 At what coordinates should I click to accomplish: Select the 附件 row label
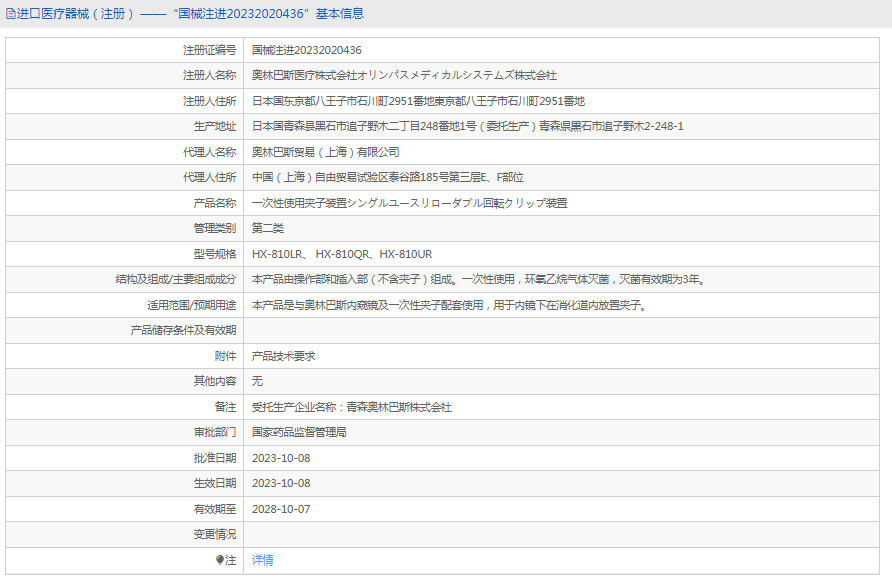225,356
